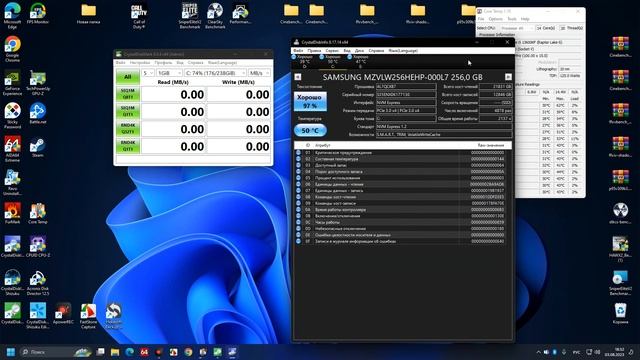Click the Read (MB/s) column header
The width and height of the screenshot is (640, 360).
point(173,82)
